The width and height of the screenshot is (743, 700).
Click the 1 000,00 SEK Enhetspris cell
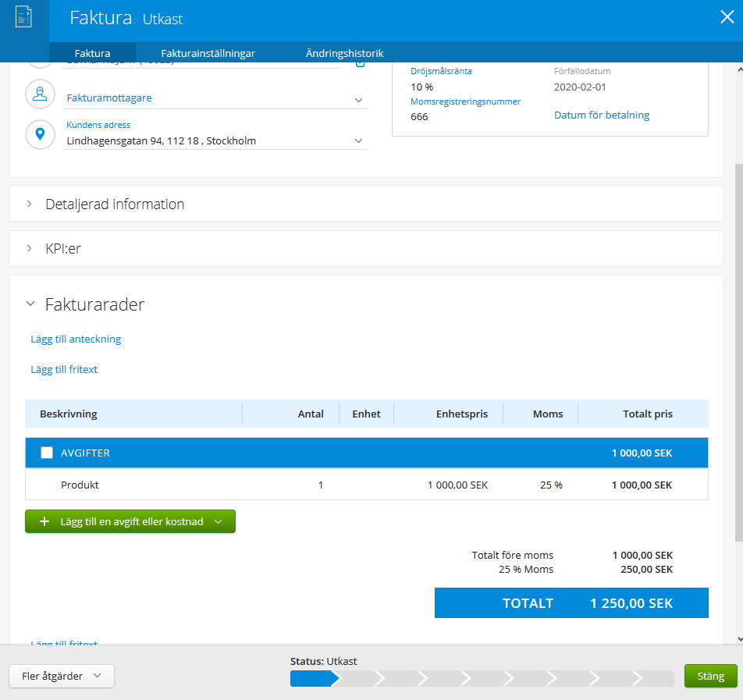457,485
